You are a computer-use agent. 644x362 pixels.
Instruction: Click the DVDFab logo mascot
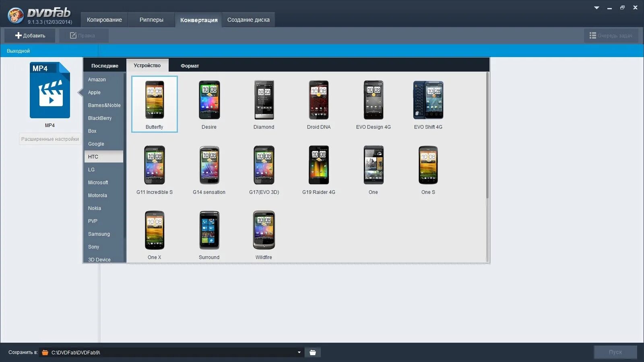point(16,16)
